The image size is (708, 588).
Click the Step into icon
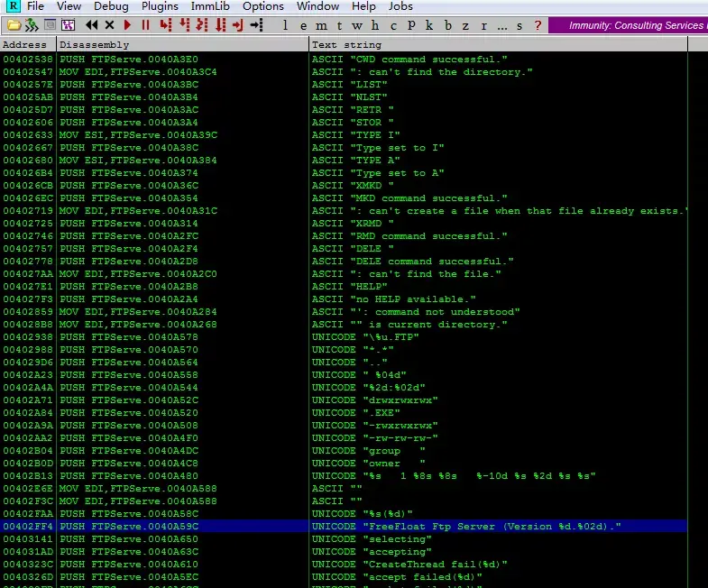click(x=166, y=25)
